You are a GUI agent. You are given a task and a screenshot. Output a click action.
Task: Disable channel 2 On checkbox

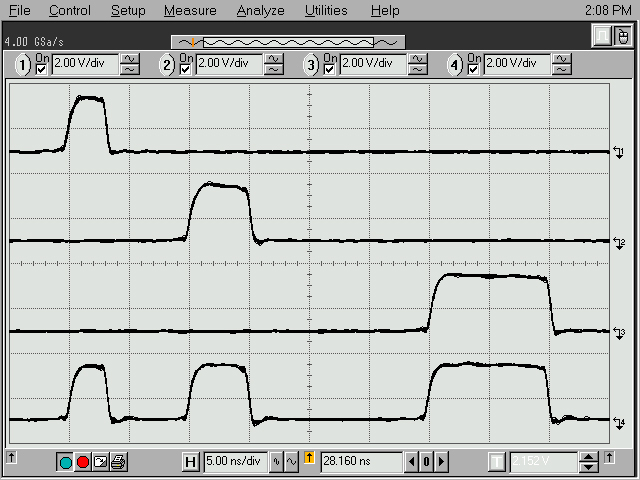pos(185,69)
